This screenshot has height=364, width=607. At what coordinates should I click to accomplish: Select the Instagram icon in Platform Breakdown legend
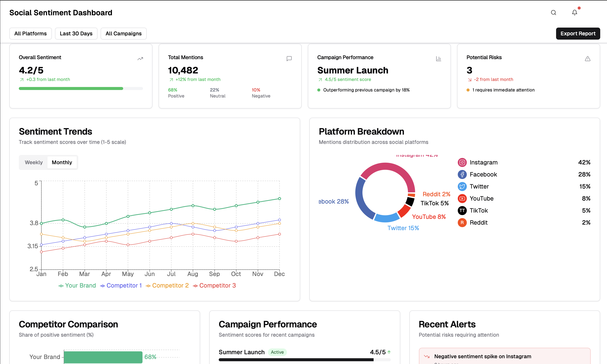click(462, 162)
